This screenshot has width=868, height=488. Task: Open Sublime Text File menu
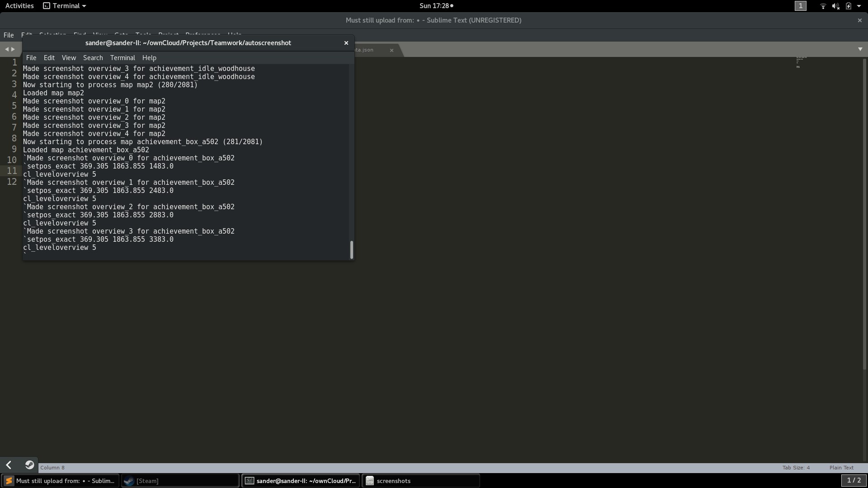(9, 35)
